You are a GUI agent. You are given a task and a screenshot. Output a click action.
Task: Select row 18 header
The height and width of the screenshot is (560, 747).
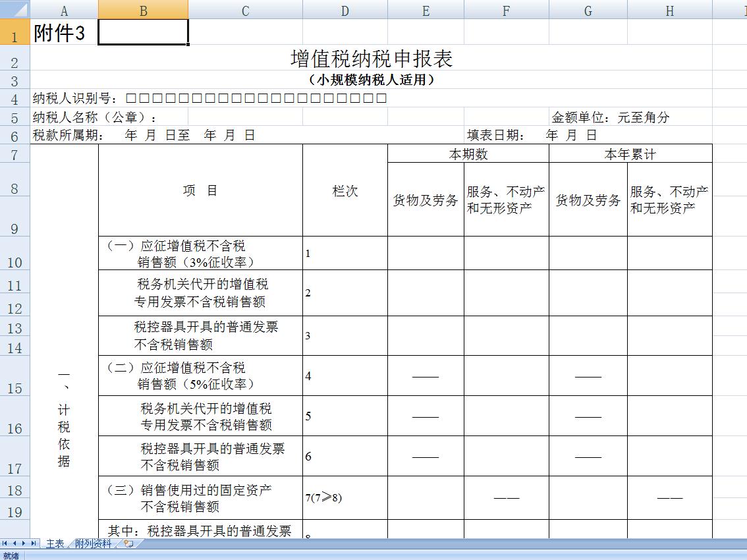coord(14,487)
